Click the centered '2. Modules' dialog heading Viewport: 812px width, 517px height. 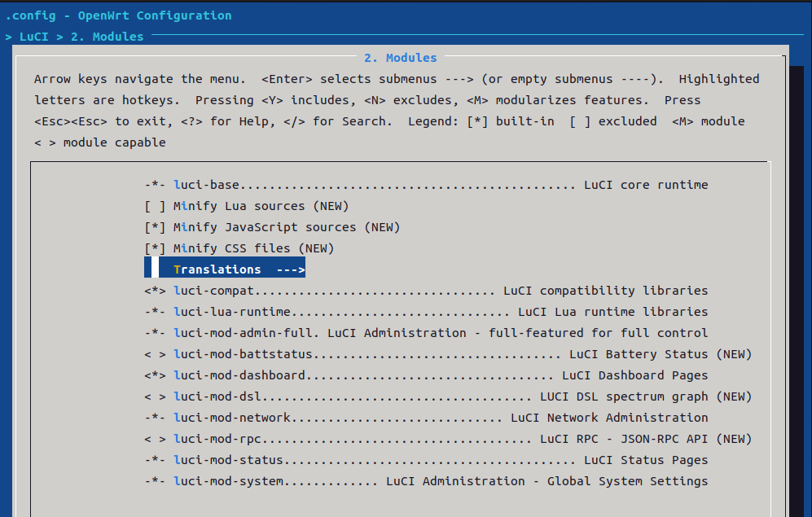(401, 58)
